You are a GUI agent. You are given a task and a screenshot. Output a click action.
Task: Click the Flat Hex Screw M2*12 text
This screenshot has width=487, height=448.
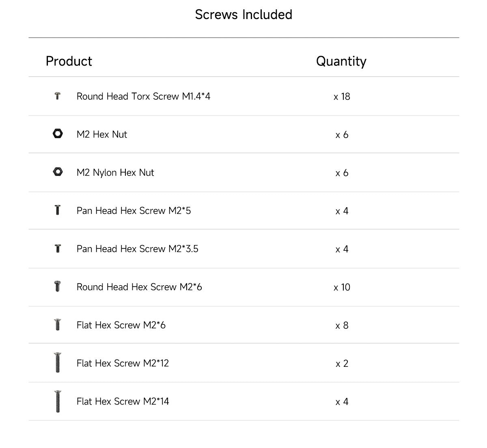coord(123,363)
